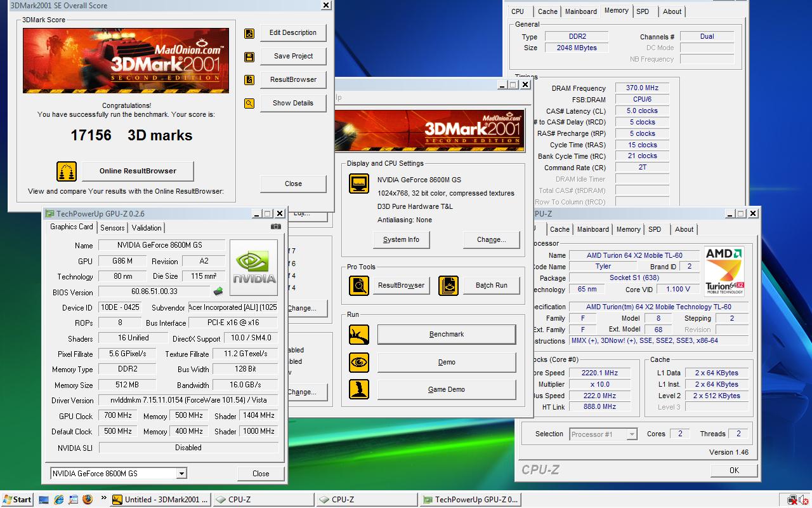Click the Save Project button
The width and height of the screenshot is (812, 508).
293,57
